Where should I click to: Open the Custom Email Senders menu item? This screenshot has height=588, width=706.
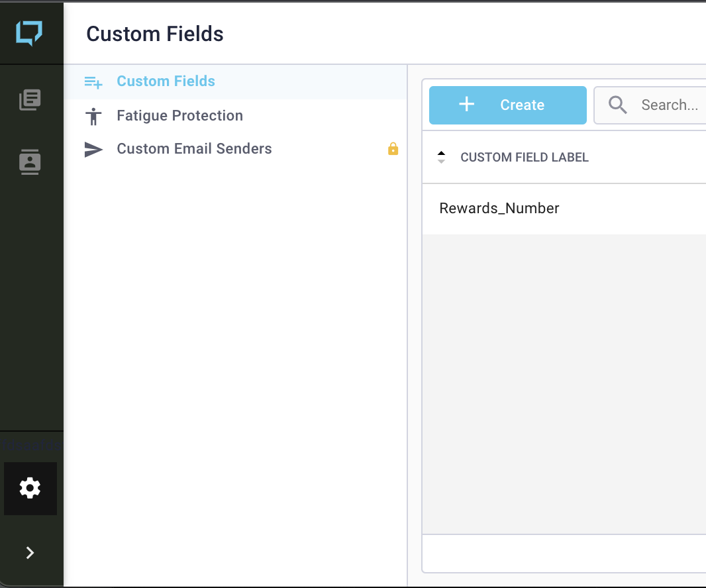pos(236,149)
